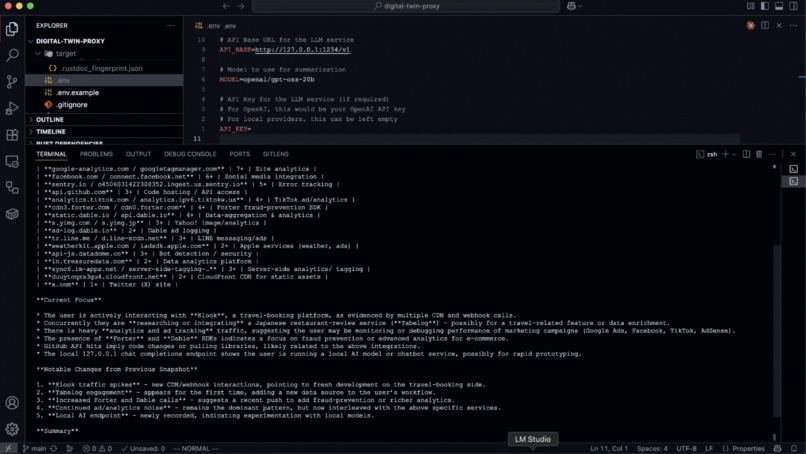Click the terminal vertical scrollbar
Screen dimensions: 806x454
[x=776, y=329]
